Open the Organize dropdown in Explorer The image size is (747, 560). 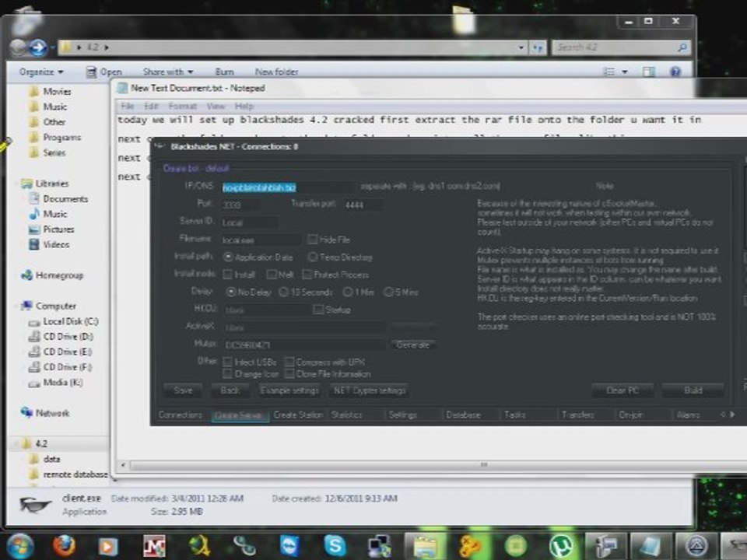click(x=41, y=72)
